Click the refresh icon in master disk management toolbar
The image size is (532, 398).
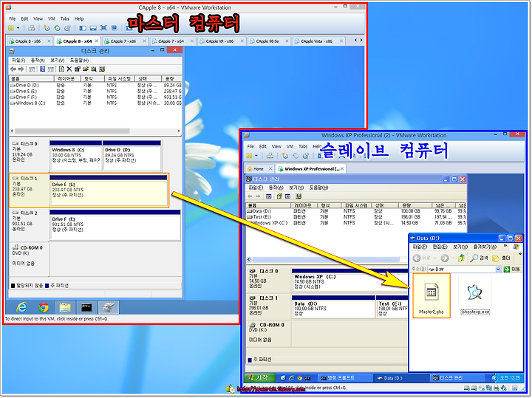[x=61, y=69]
